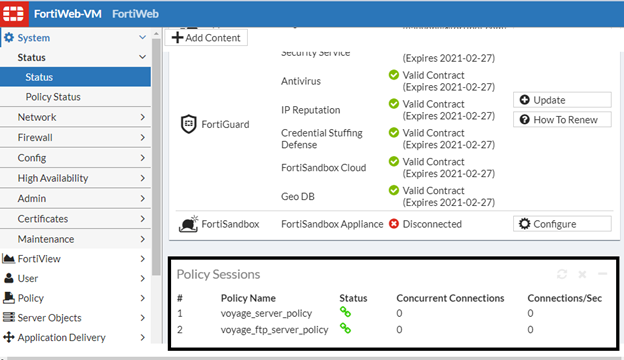This screenshot has width=624, height=360.
Task: Click the sidebar scrollbar up arrow
Action: click(x=156, y=33)
